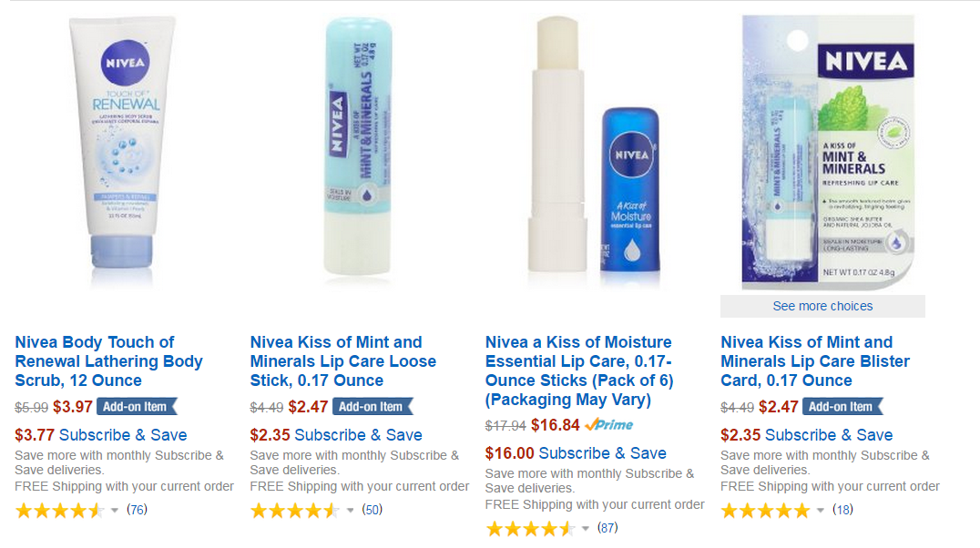The width and height of the screenshot is (980, 548).
Task: Click Add-on Item badge for Loose Stick
Action: coord(372,407)
